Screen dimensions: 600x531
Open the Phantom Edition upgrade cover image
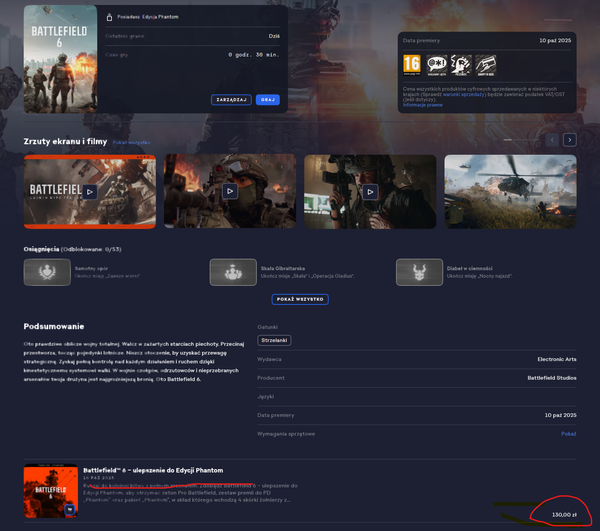pyautogui.click(x=50, y=492)
